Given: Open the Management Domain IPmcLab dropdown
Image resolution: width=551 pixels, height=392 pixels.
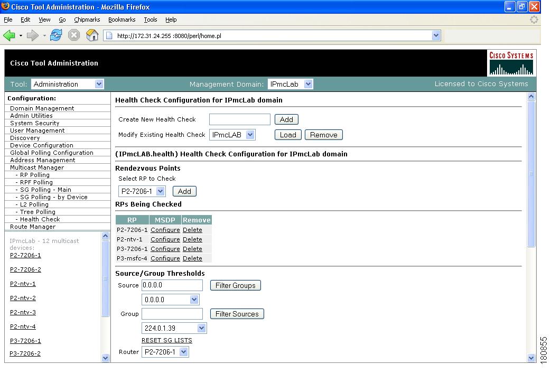Looking at the screenshot, I should 290,84.
